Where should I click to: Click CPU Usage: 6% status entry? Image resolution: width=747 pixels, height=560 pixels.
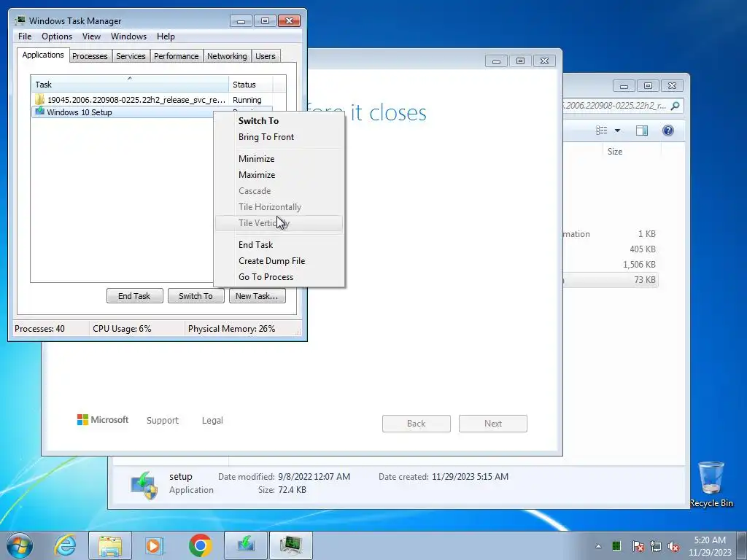pyautogui.click(x=122, y=329)
